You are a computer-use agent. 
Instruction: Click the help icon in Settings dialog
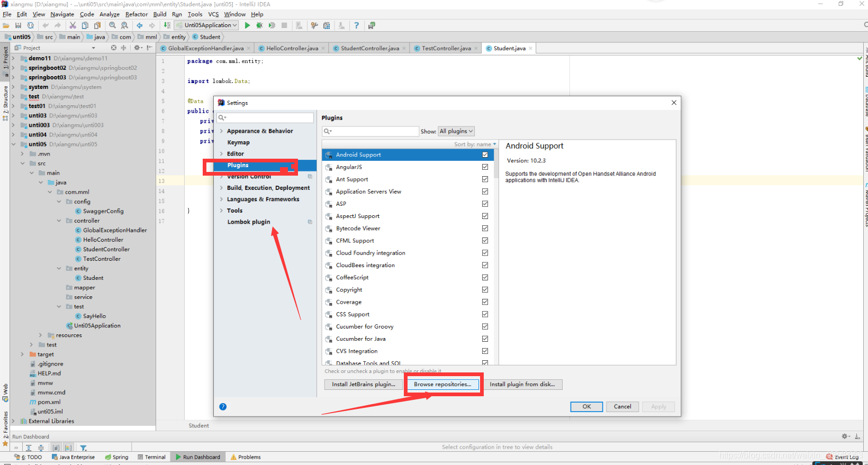pyautogui.click(x=223, y=406)
